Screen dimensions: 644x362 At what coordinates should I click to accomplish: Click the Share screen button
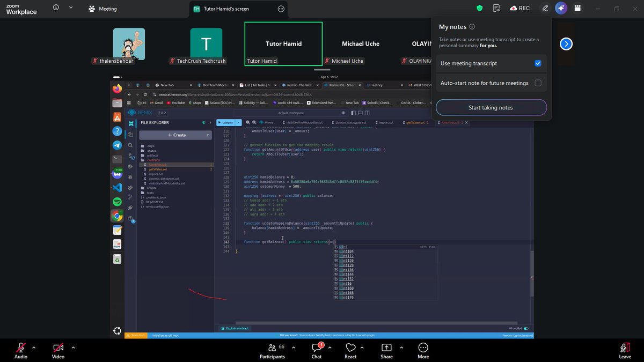(386, 350)
